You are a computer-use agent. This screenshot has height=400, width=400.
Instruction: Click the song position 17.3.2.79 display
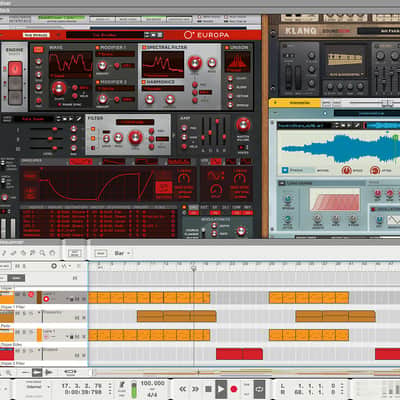click(82, 386)
